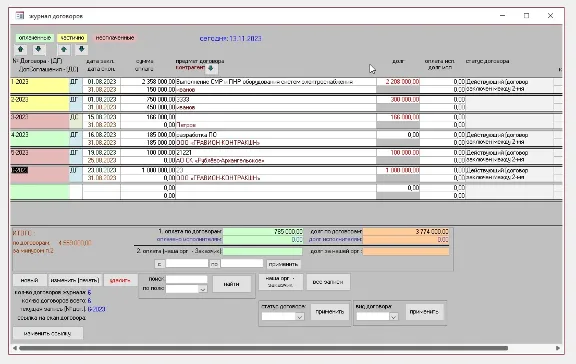Image resolution: width=576 pixels, height=364 pixels.
Task: Click the subject cell 21221
Action: click(x=276, y=152)
